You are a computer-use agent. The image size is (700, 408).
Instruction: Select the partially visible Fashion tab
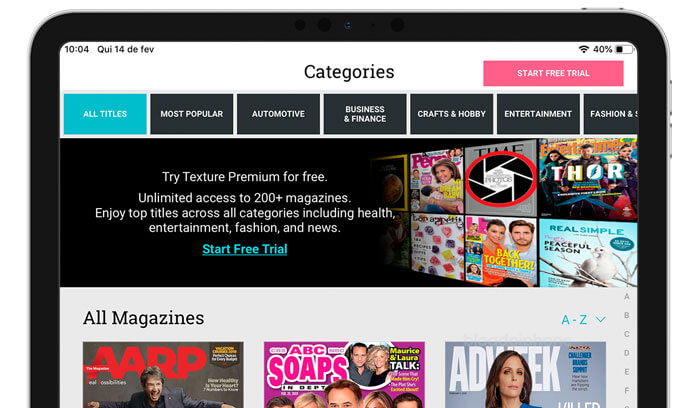[610, 114]
